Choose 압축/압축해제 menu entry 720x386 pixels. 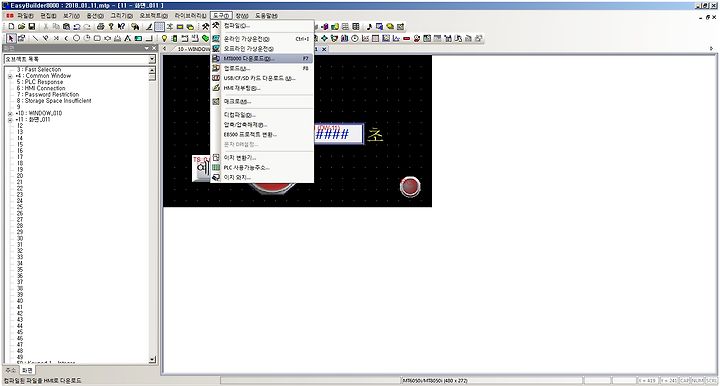tap(262, 125)
